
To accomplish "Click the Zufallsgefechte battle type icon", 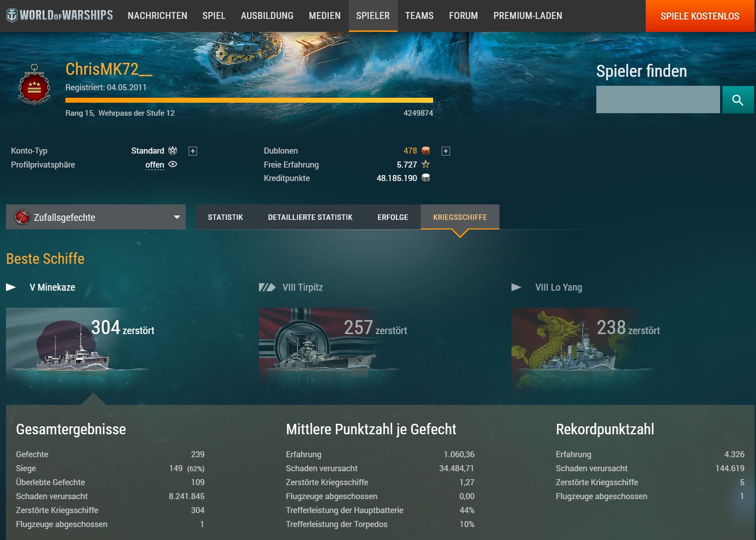I will coord(22,217).
